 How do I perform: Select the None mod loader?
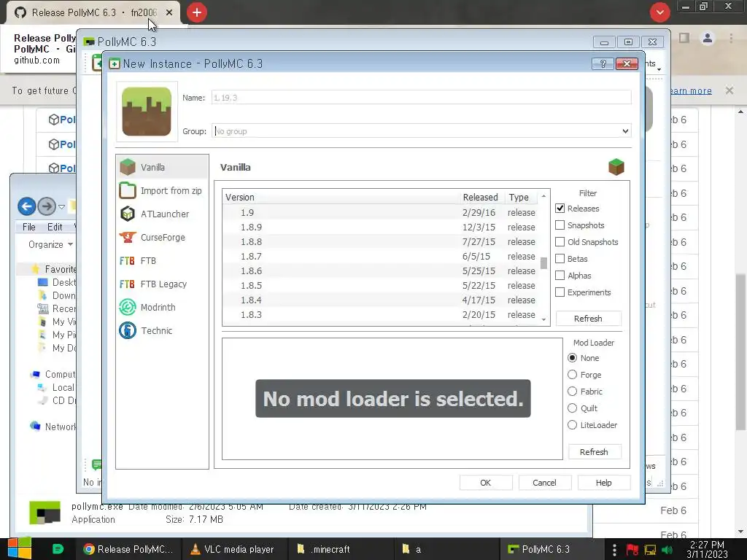pyautogui.click(x=573, y=357)
